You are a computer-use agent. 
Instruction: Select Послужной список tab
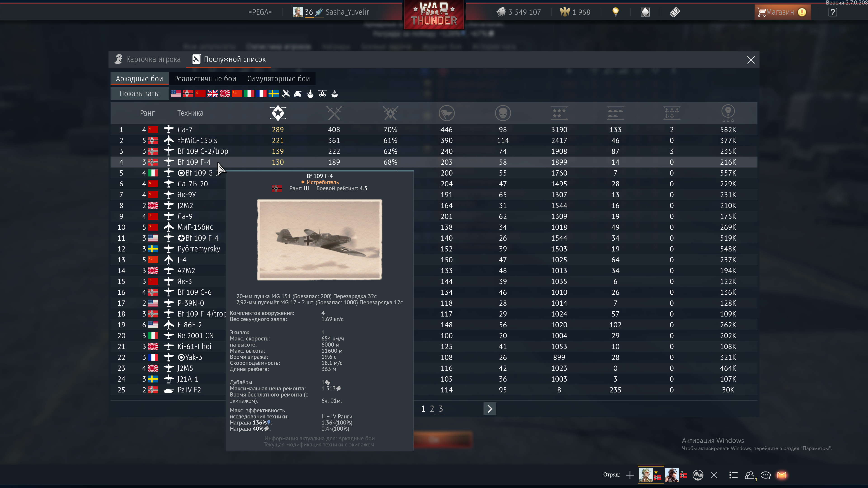click(x=229, y=59)
